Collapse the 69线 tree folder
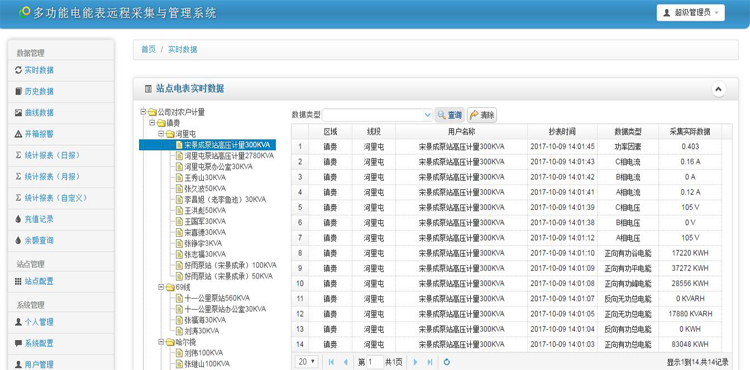The height and width of the screenshot is (370, 750). [161, 287]
